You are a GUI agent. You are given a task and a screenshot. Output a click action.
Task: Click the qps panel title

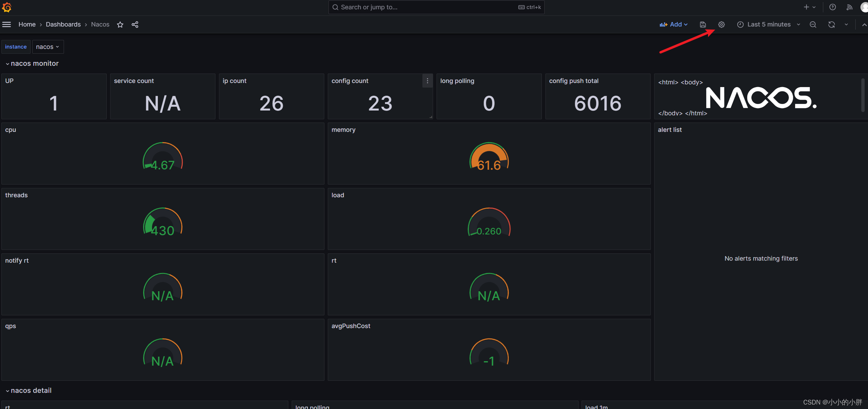click(11, 326)
